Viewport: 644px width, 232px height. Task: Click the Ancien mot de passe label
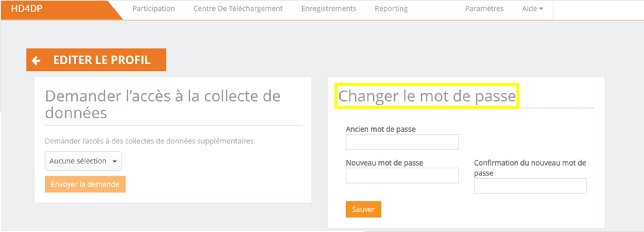380,129
